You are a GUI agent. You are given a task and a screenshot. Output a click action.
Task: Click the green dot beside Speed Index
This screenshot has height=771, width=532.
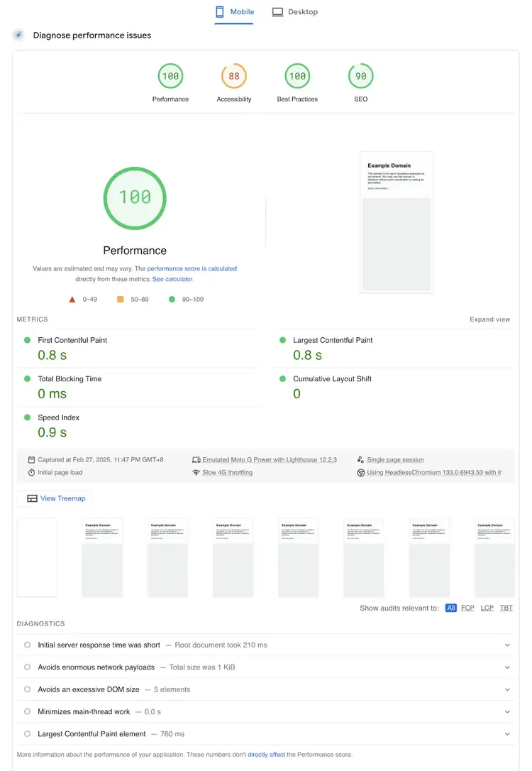pos(28,417)
